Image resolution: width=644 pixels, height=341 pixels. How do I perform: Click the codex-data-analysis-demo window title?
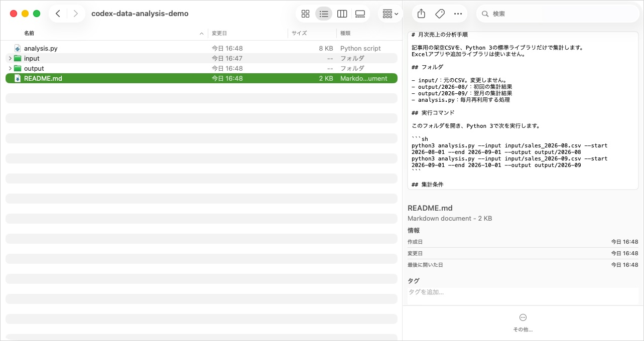coord(140,14)
